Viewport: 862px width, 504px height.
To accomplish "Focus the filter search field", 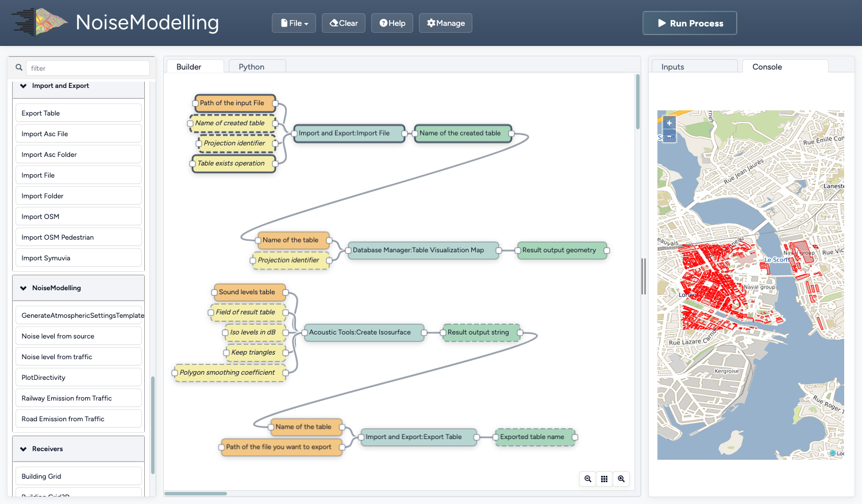I will pyautogui.click(x=88, y=68).
